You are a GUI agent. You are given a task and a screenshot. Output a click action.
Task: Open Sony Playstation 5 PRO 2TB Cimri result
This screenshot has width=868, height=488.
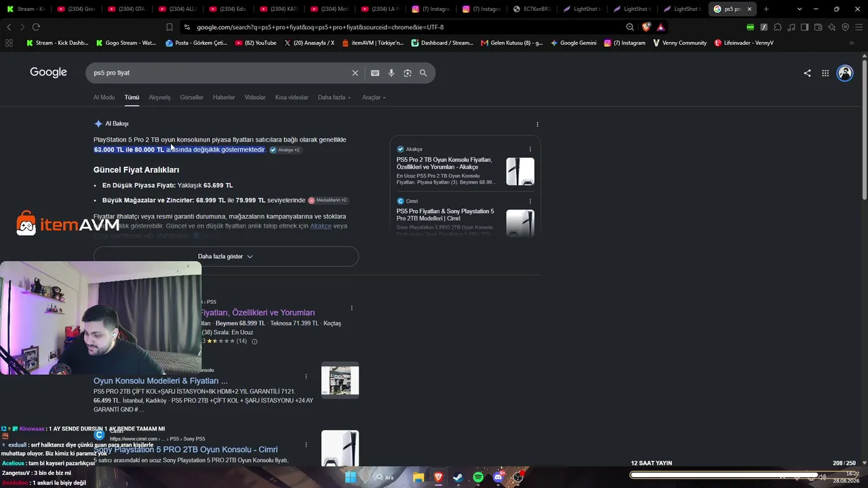click(186, 449)
